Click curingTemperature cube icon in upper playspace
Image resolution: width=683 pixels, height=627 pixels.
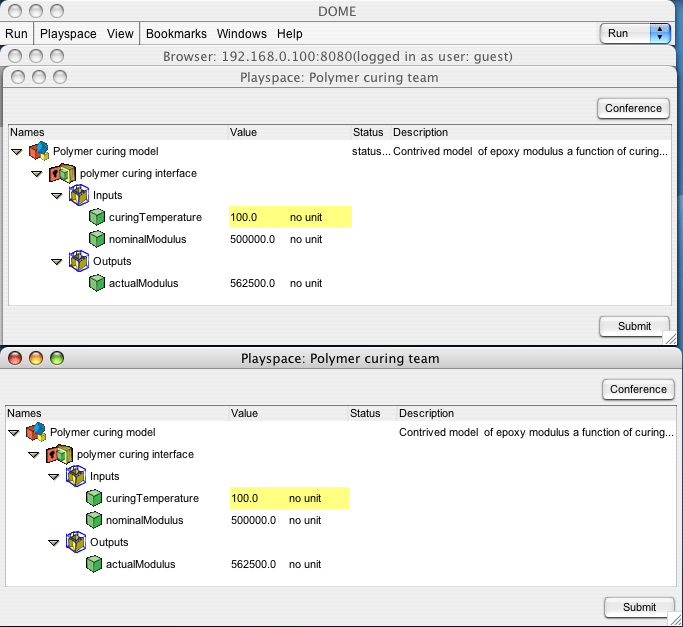point(97,217)
